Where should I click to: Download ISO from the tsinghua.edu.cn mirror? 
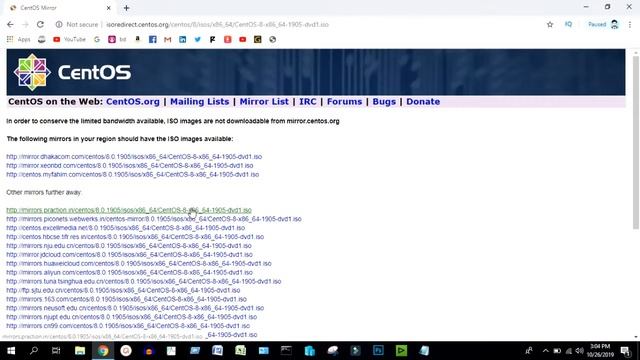[143, 282]
